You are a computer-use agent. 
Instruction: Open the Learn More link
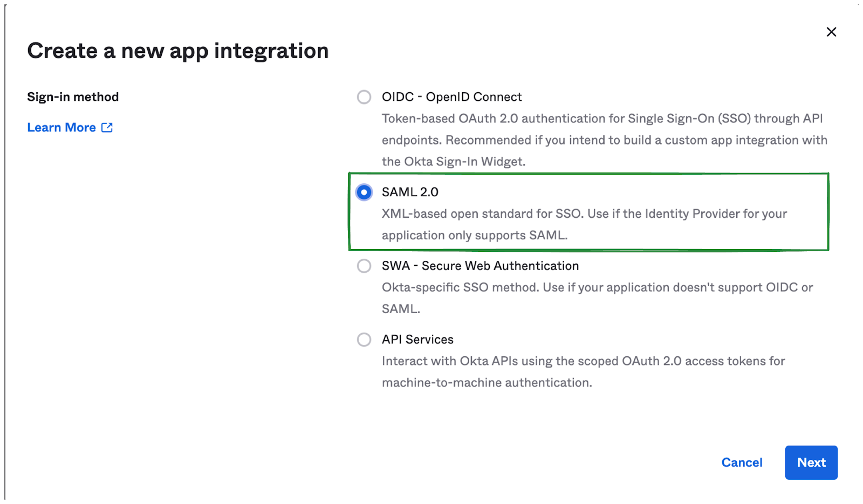point(61,128)
